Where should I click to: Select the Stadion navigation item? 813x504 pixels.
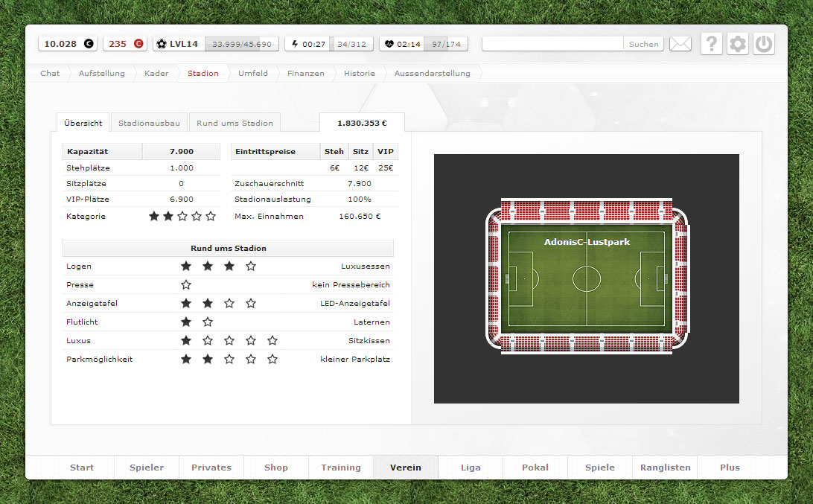pyautogui.click(x=203, y=73)
